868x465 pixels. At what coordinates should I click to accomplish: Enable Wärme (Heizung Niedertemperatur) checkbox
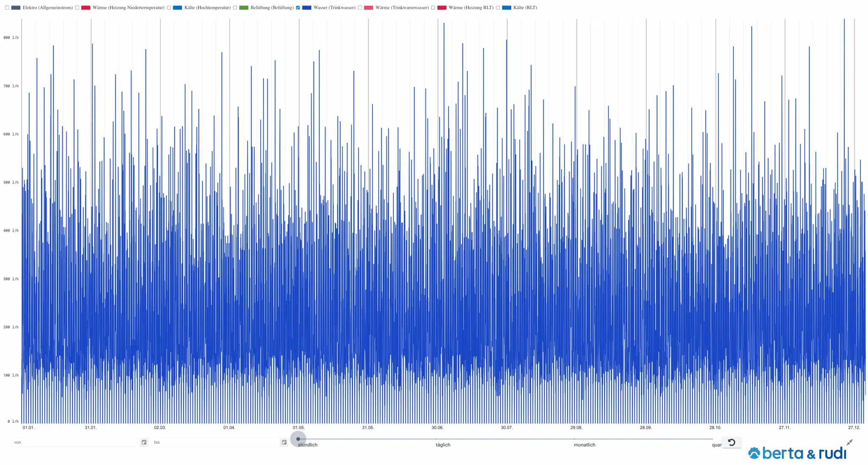coord(77,8)
